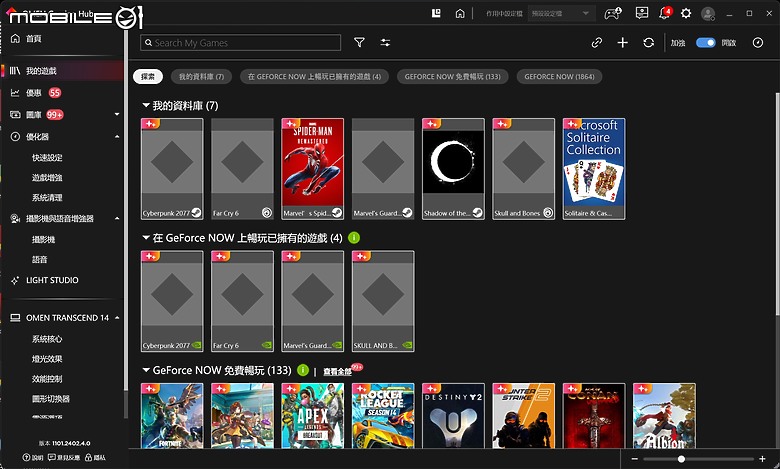Click the 意見反應 feedback link
Screen dimensions: 780x469
[x=64, y=458]
